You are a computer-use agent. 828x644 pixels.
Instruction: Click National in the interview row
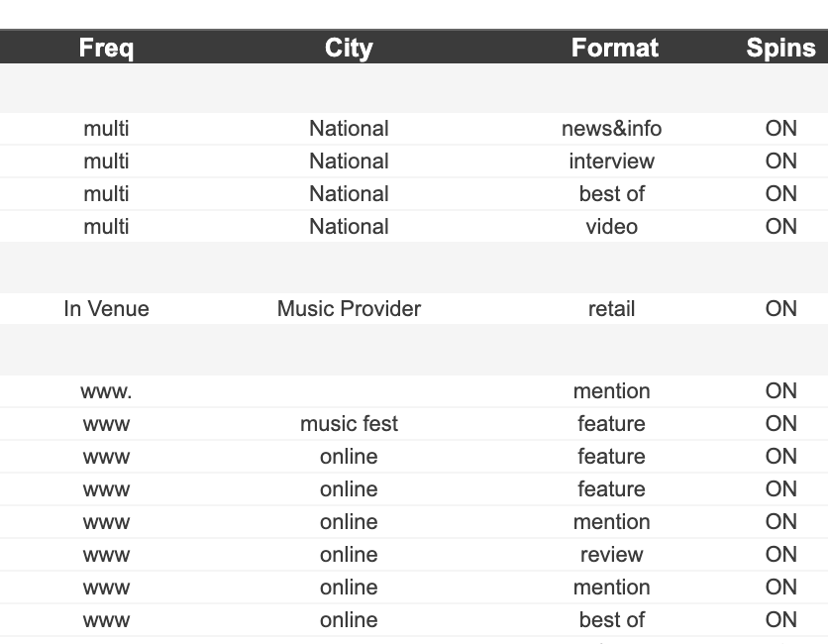coord(349,161)
